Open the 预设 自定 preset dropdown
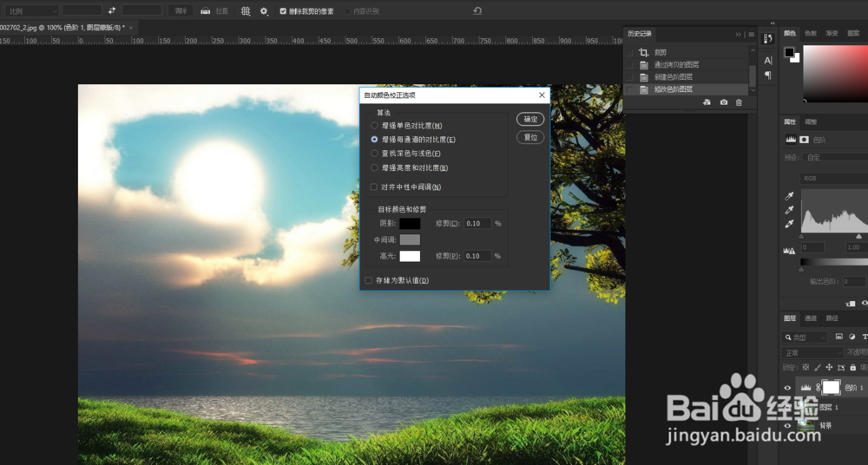Screen dimensions: 868x465 836,157
